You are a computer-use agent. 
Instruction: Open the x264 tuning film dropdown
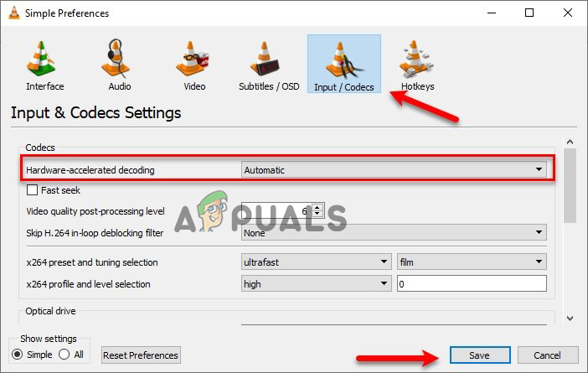[472, 262]
